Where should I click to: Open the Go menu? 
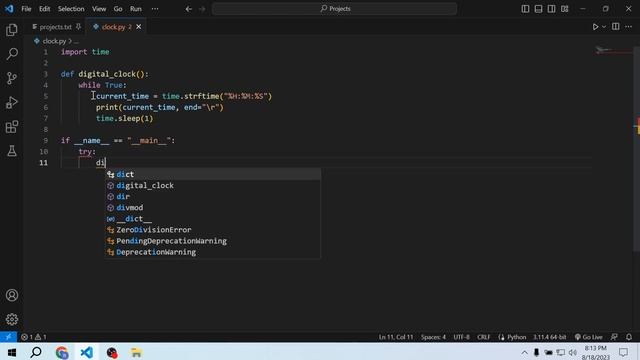[x=118, y=9]
